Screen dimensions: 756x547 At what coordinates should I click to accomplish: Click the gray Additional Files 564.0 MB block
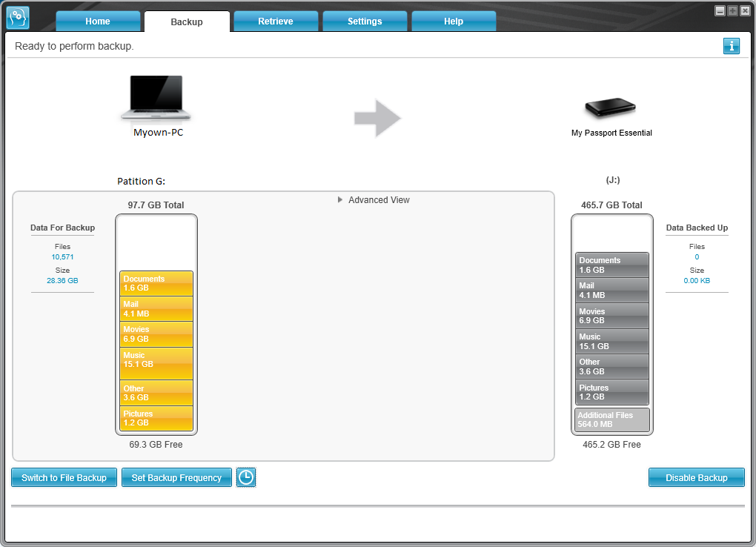coord(611,420)
